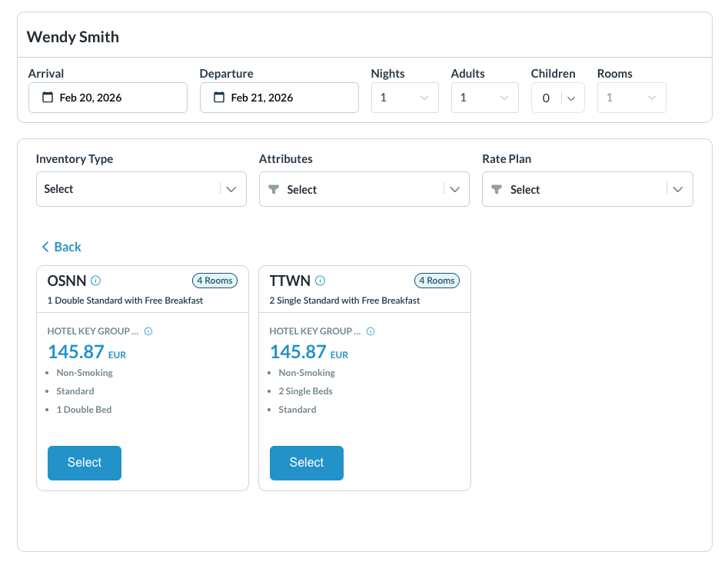Viewport: 728px width, 565px height.
Task: Click the info icon next to OSNN
Action: point(96,281)
